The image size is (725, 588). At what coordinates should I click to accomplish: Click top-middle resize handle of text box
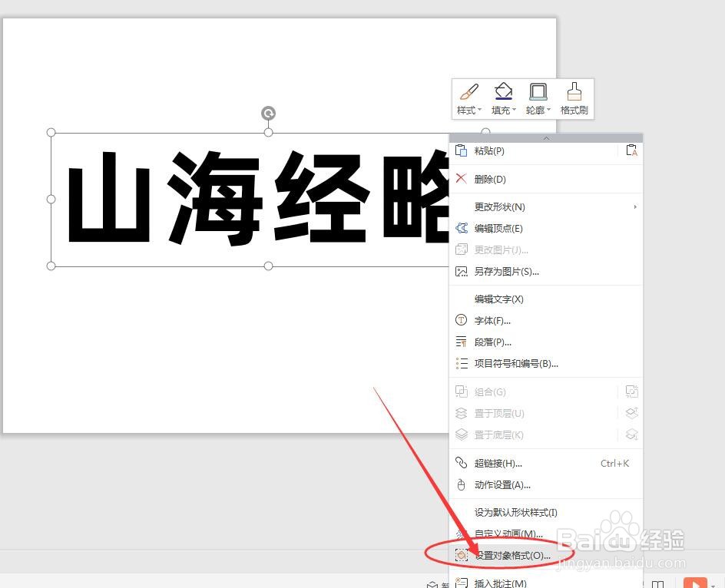pyautogui.click(x=268, y=133)
